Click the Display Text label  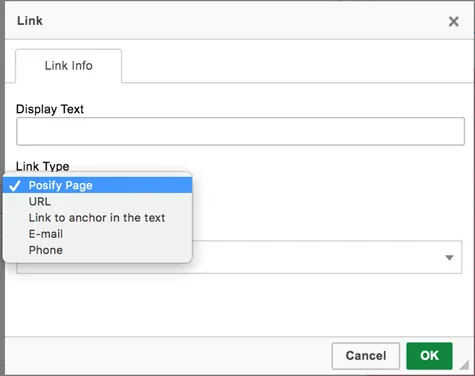50,109
